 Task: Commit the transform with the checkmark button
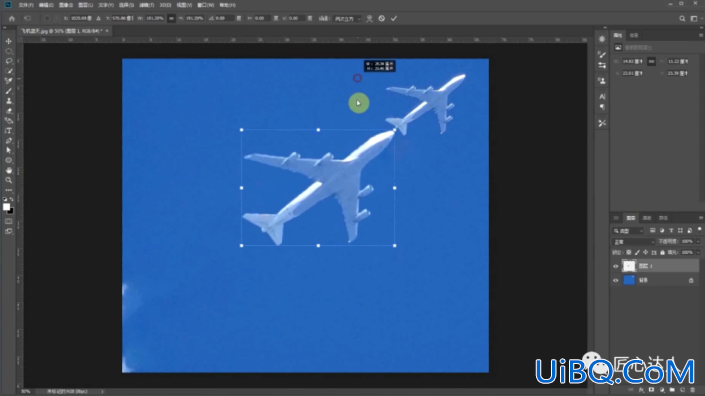coord(394,18)
